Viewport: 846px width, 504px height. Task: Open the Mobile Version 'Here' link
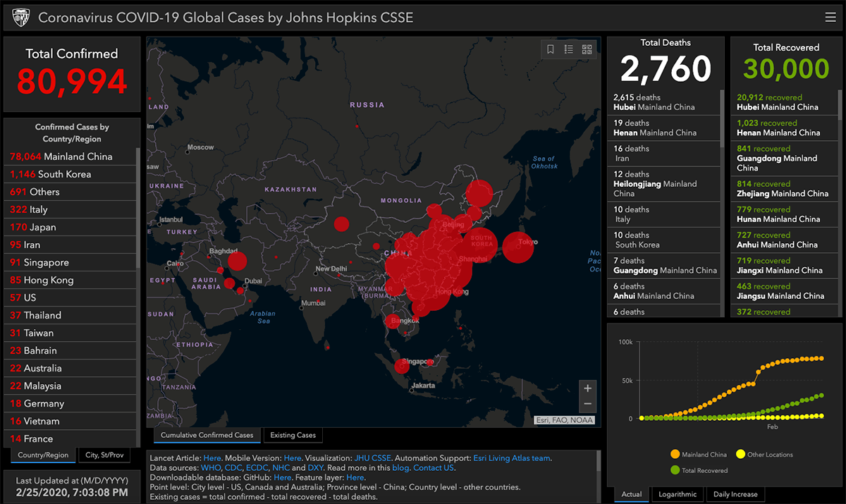pyautogui.click(x=293, y=458)
